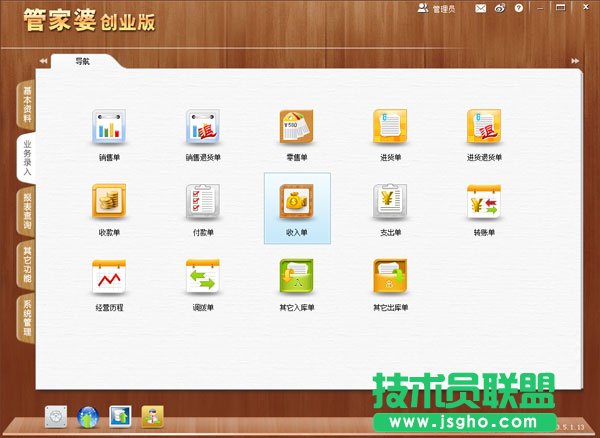Click the grey safe icon in bottom dock
600x438 pixels.
tap(56, 417)
